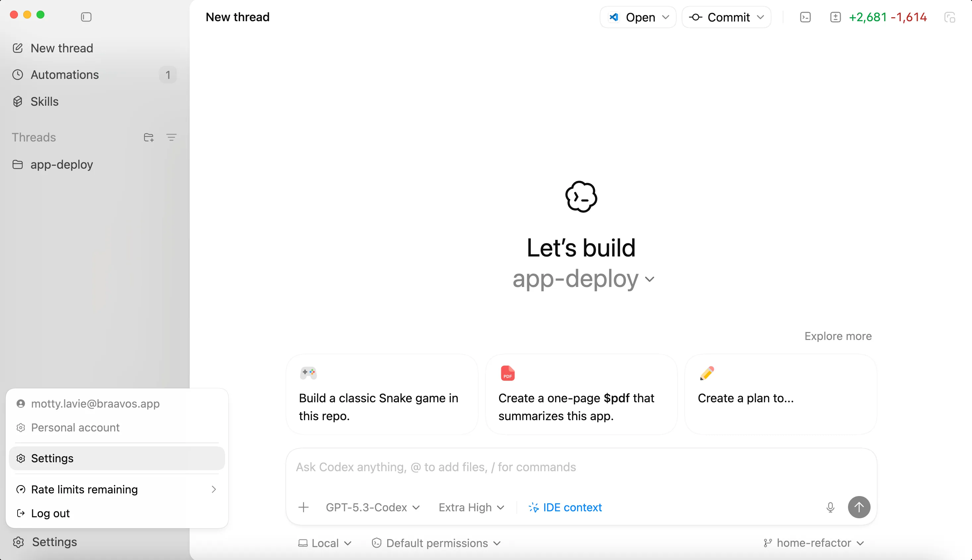Image resolution: width=972 pixels, height=560 pixels.
Task: Expand the app-deploy repository selector
Action: [x=582, y=279]
